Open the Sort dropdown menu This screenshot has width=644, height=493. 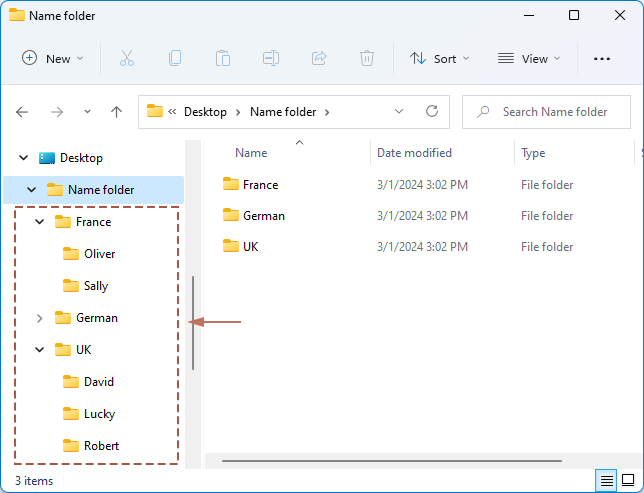(439, 59)
